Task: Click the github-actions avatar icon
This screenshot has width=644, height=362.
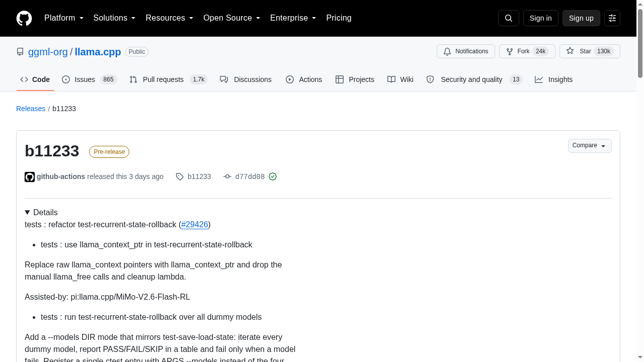Action: pos(30,177)
